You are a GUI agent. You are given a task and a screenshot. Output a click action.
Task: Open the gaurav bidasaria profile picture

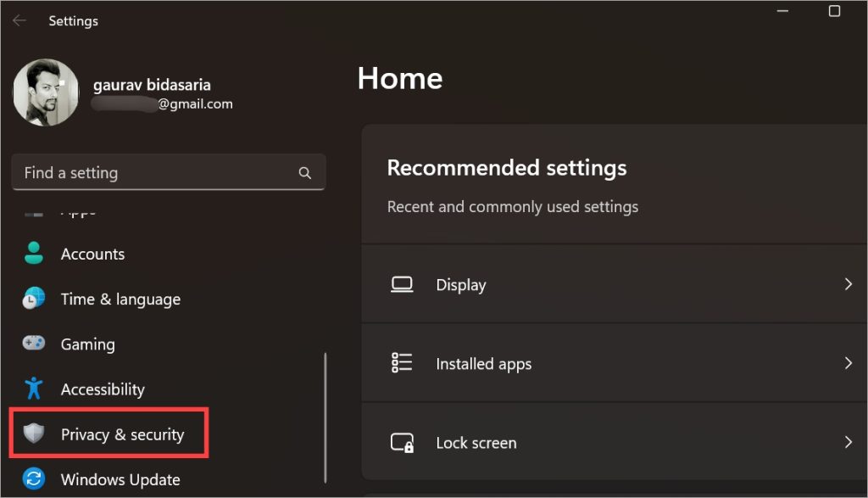(46, 92)
